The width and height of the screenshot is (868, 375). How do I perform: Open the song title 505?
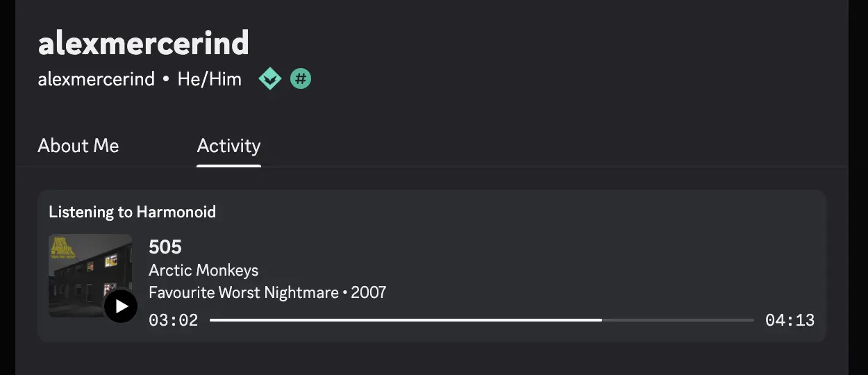coord(165,247)
